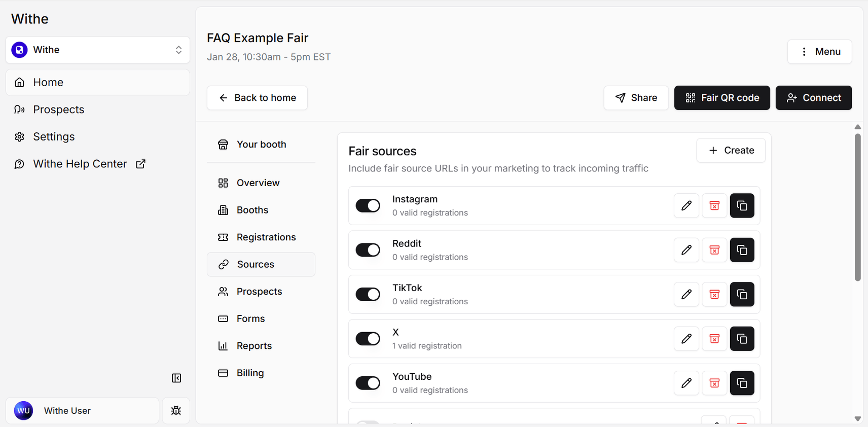Open the Fair QR code
The height and width of the screenshot is (427, 868).
[x=722, y=98]
